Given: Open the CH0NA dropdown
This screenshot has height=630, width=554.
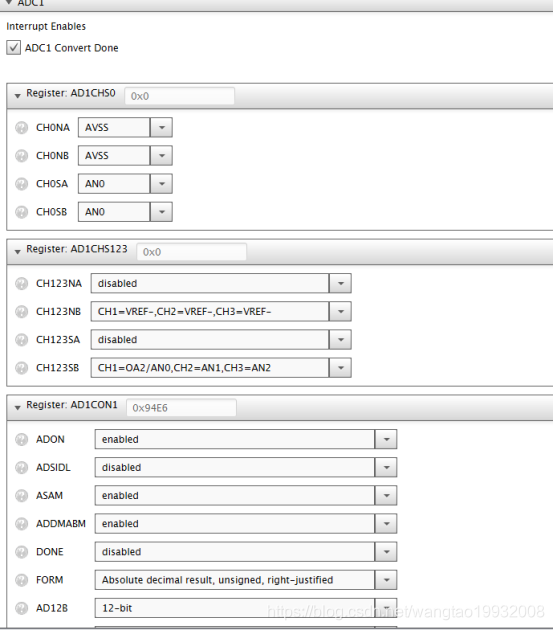Looking at the screenshot, I should pos(125,127).
